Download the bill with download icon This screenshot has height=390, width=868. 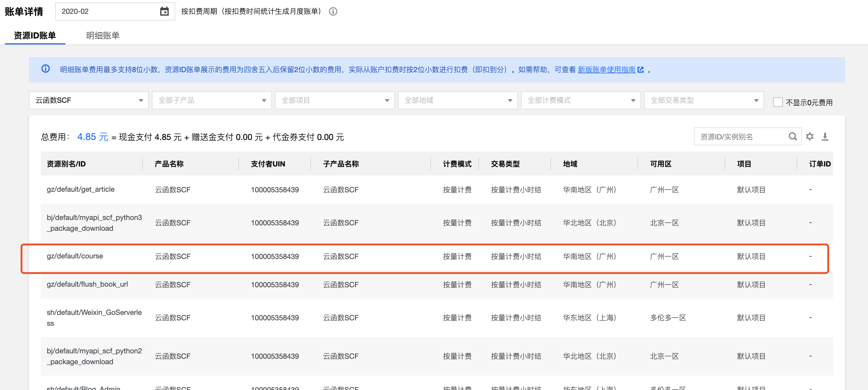pyautogui.click(x=824, y=136)
